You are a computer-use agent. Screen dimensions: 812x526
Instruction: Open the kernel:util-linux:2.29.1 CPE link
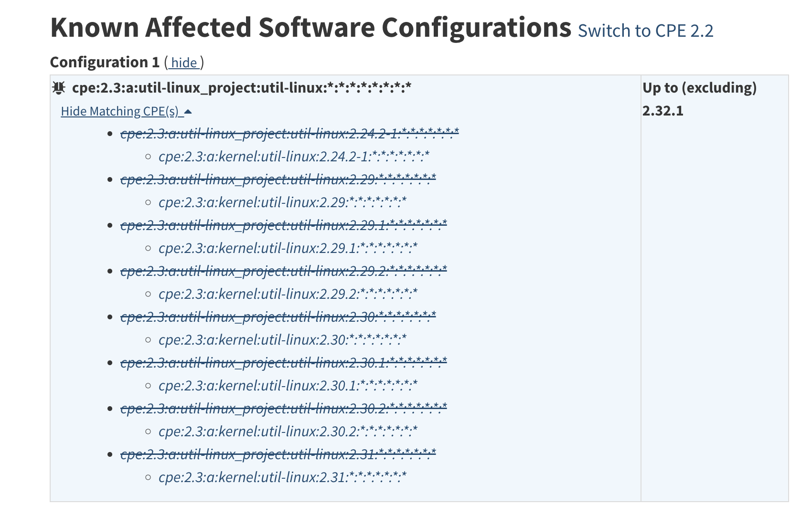288,248
